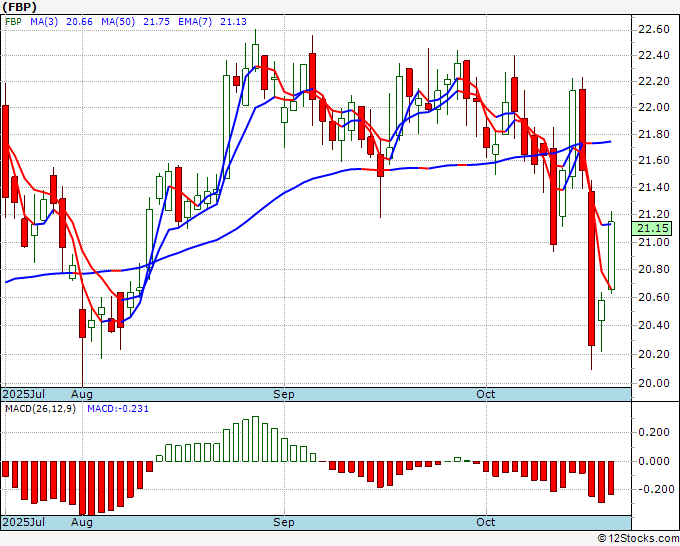Viewport: 680px width, 546px height.
Task: Click the 22.40 price axis label
Action: pyautogui.click(x=654, y=56)
